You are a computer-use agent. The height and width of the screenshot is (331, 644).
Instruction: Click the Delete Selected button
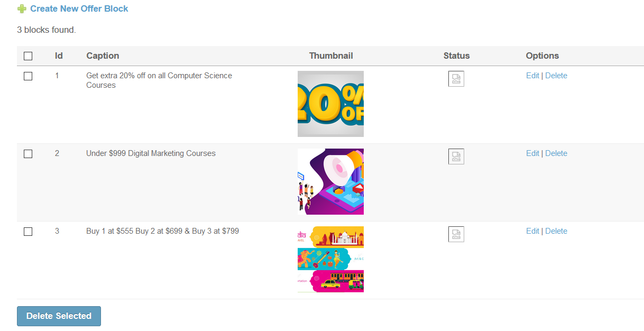[x=59, y=316]
